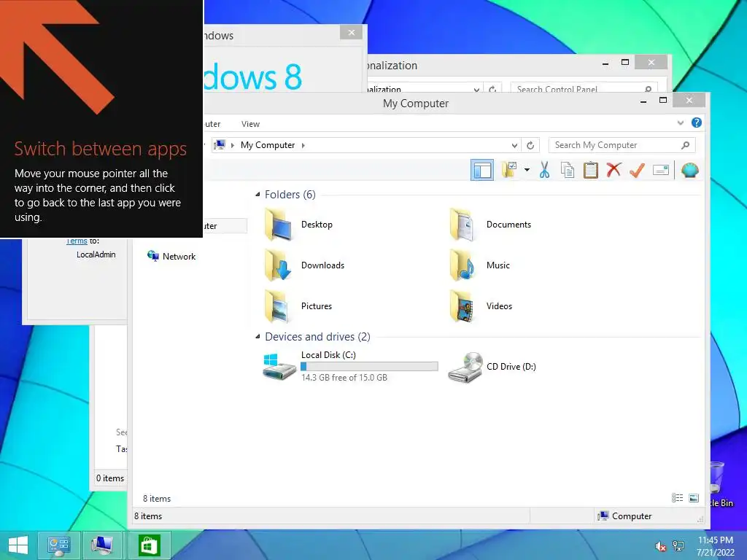Open the Windows Store taskbar icon
Image resolution: width=747 pixels, height=560 pixels.
[x=149, y=545]
